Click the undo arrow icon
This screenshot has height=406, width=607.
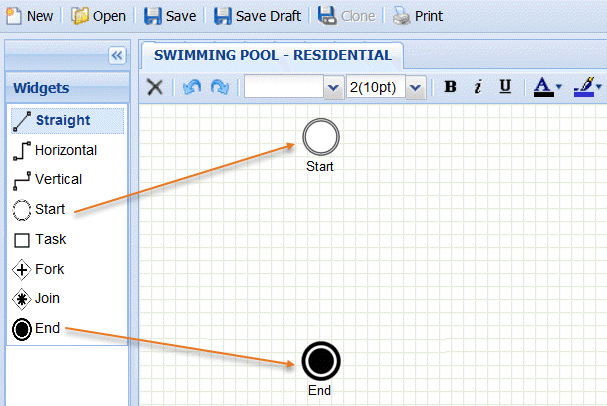pyautogui.click(x=191, y=87)
